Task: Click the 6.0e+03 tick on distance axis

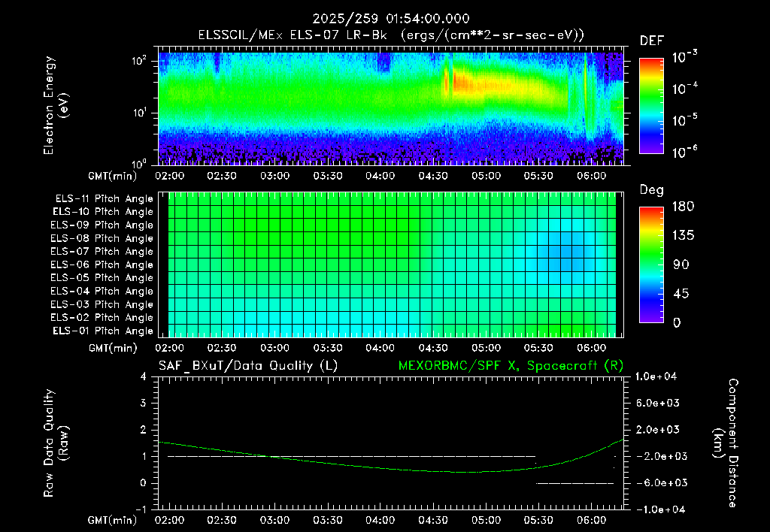Action: coord(658,404)
